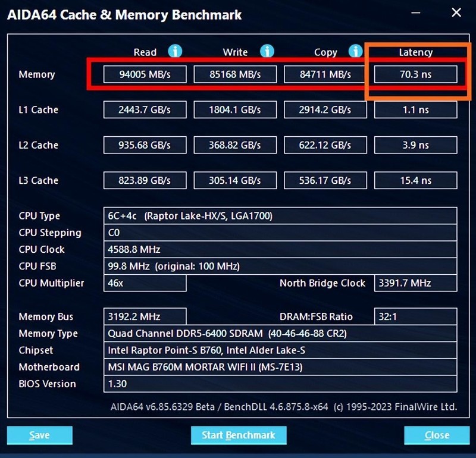Click the Memory Read speed result field
Screen dimensions: 476x458
145,74
